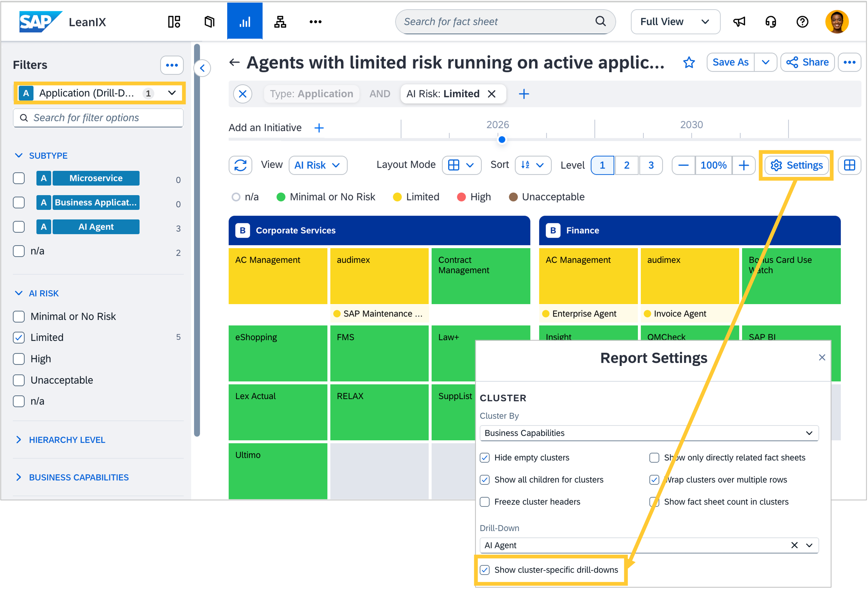Collapse the SUBTYPE filter section

click(19, 156)
